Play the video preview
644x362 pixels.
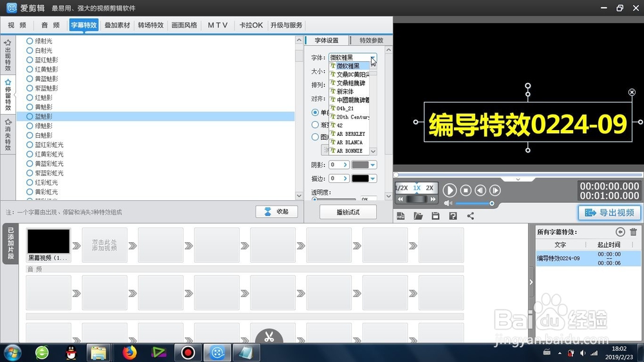pyautogui.click(x=450, y=190)
